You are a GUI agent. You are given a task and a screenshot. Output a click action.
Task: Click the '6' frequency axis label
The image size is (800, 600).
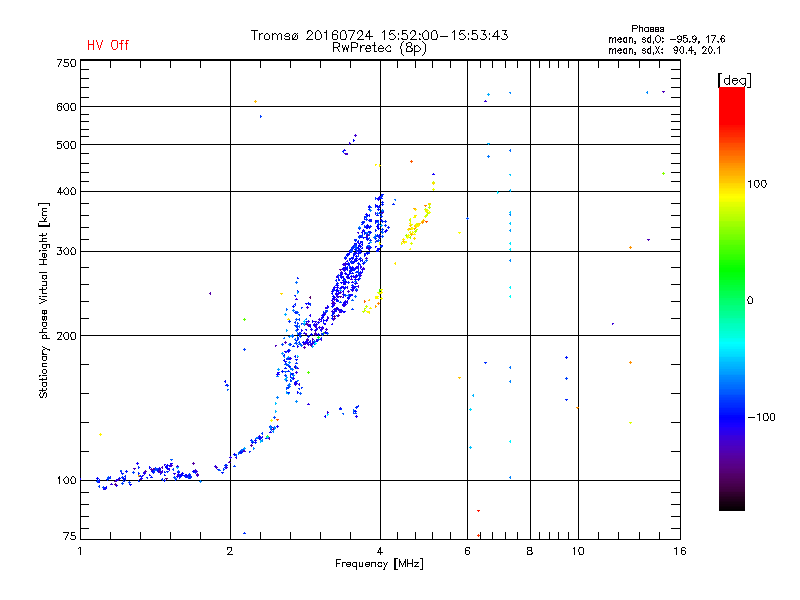tap(467, 551)
